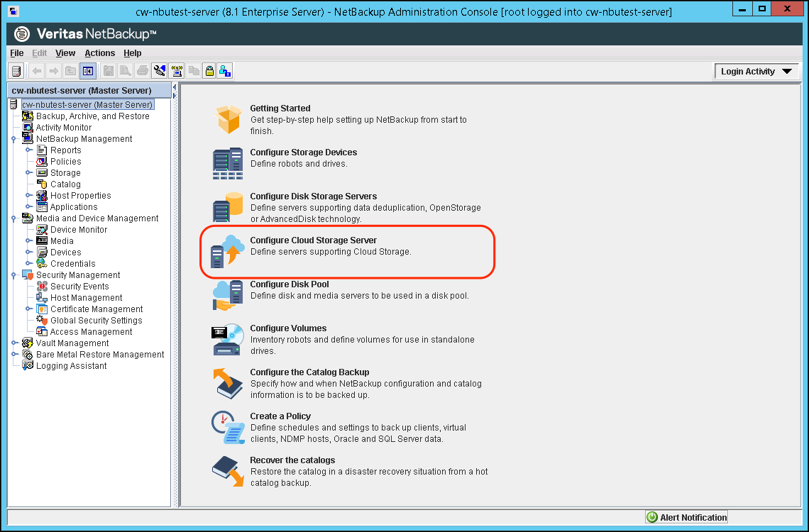Image resolution: width=809 pixels, height=532 pixels.
Task: Open the grayed Edit menu
Action: (x=39, y=53)
